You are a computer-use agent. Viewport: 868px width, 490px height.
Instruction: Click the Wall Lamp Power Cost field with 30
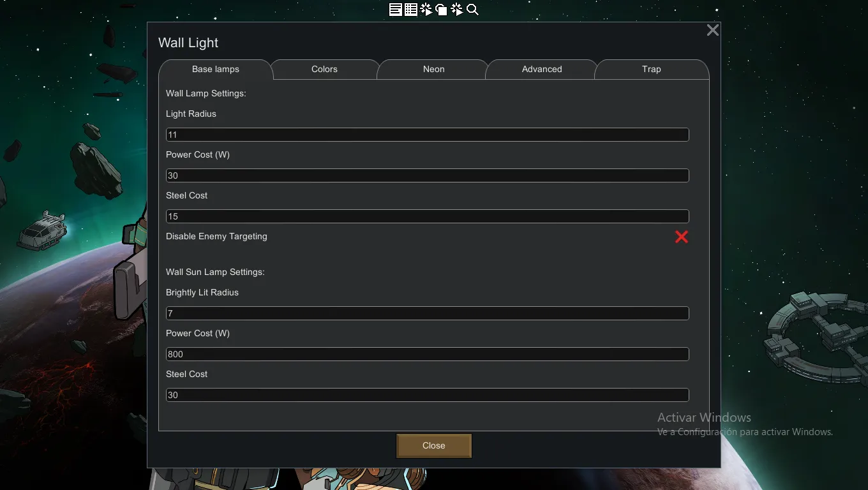pos(428,175)
